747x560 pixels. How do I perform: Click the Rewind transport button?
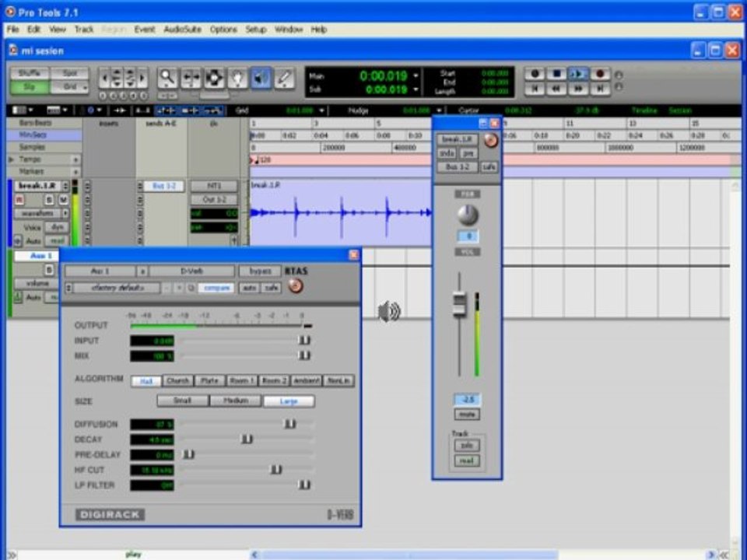click(556, 89)
